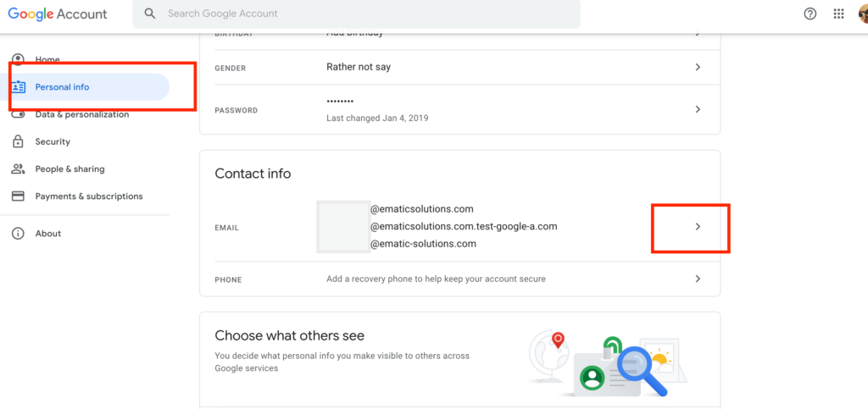The width and height of the screenshot is (868, 409).
Task: Expand the Gender row chevron
Action: (x=698, y=67)
